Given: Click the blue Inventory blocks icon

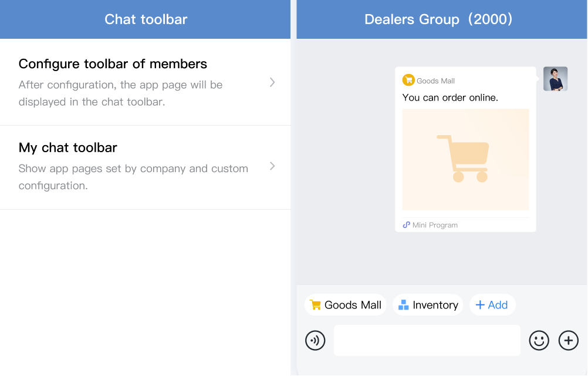Looking at the screenshot, I should tap(404, 305).
